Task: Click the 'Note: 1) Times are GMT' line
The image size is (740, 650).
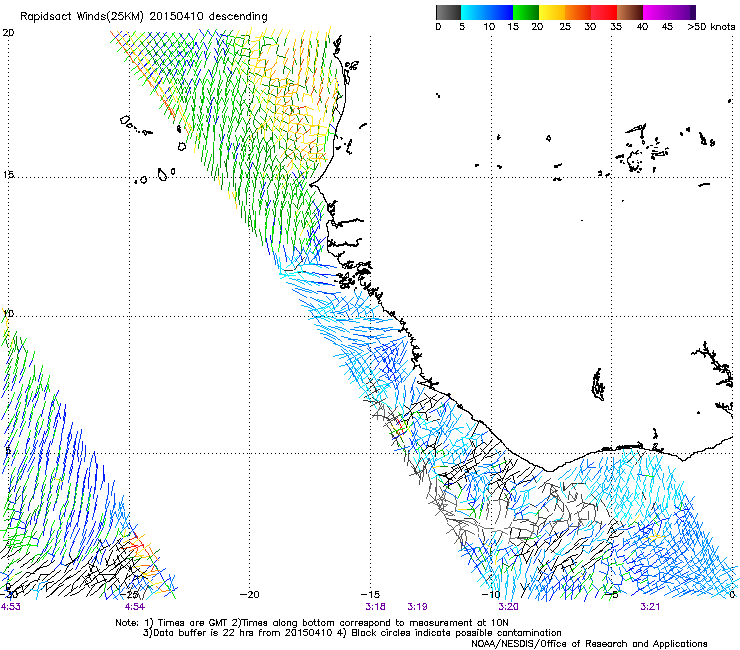Action: (x=311, y=623)
